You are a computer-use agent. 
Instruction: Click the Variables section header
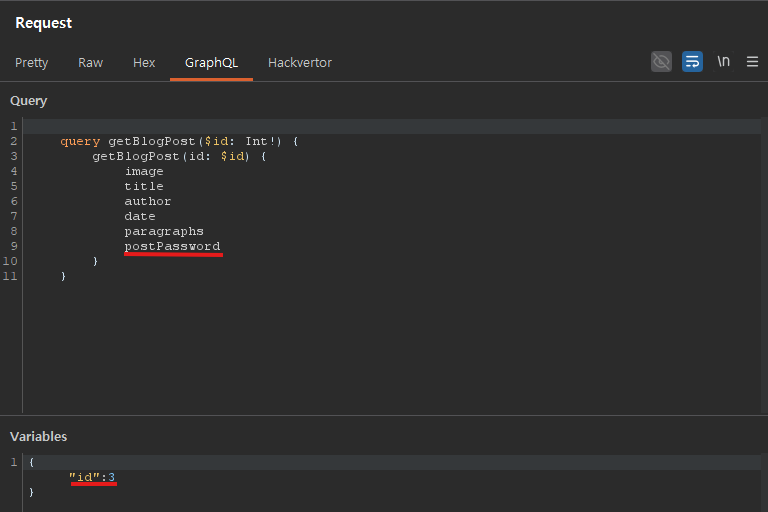[x=38, y=437]
